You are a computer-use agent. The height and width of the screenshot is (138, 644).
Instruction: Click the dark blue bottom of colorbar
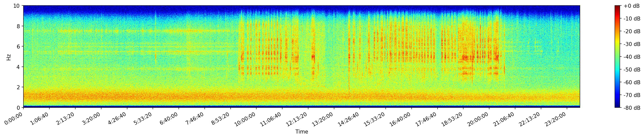coord(618,106)
